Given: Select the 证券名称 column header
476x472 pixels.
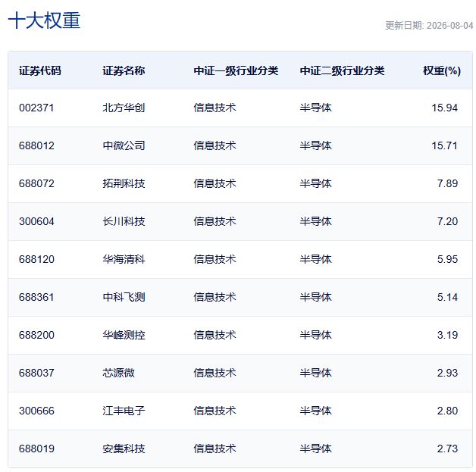Looking at the screenshot, I should pyautogui.click(x=124, y=70).
